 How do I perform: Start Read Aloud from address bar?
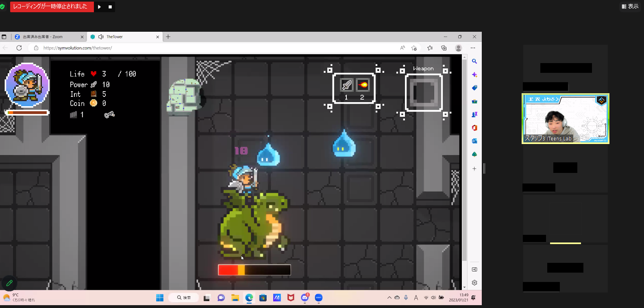coord(402,48)
